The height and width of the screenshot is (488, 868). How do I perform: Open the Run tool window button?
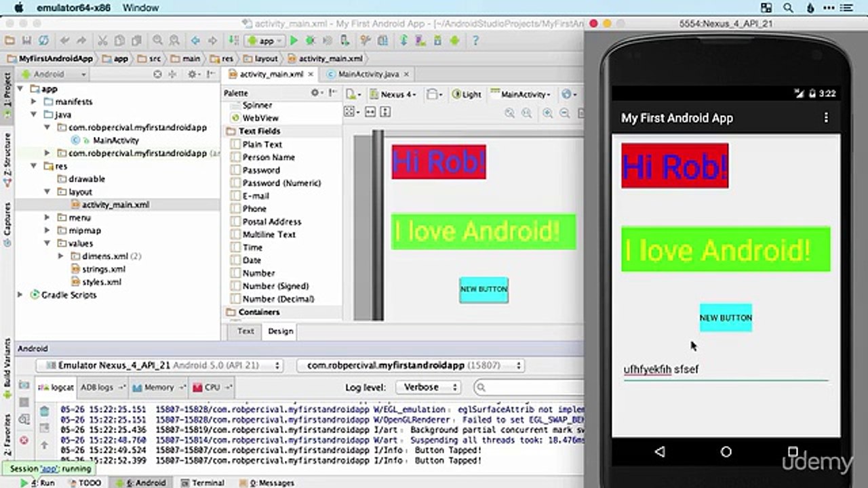[x=38, y=483]
